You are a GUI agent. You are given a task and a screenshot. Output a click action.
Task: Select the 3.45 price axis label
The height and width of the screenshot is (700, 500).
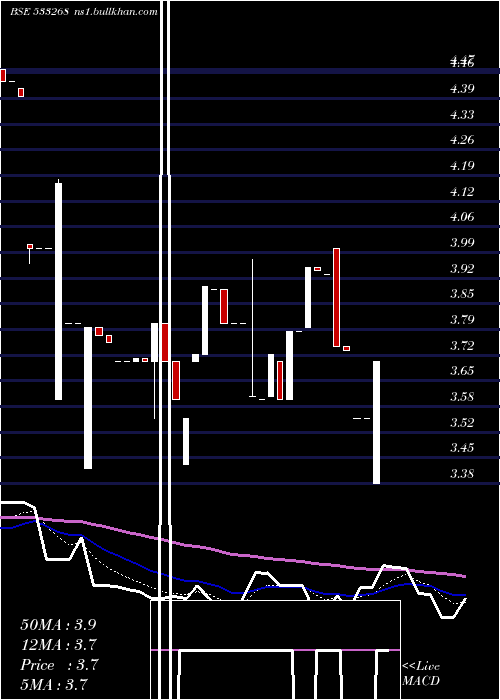[462, 448]
